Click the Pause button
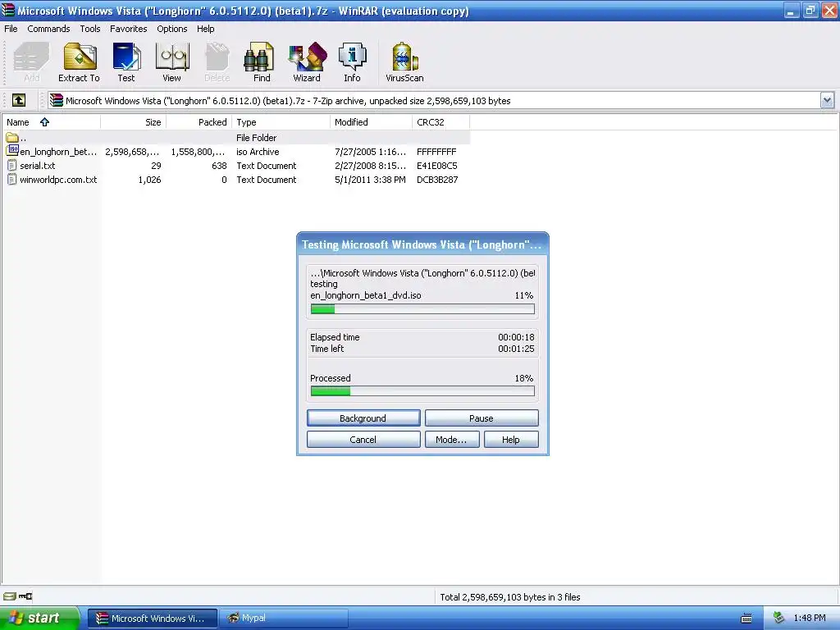840x630 pixels. coord(482,418)
